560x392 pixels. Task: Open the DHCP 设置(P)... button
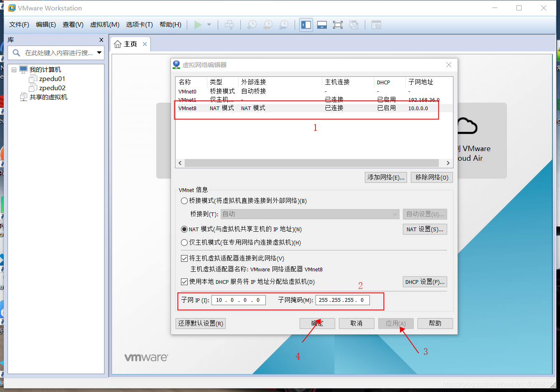(x=425, y=282)
